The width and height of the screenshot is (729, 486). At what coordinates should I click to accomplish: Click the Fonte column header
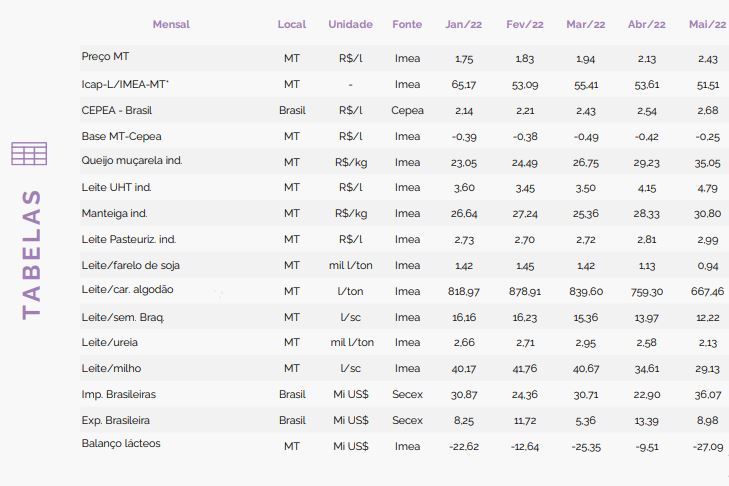[x=407, y=24]
